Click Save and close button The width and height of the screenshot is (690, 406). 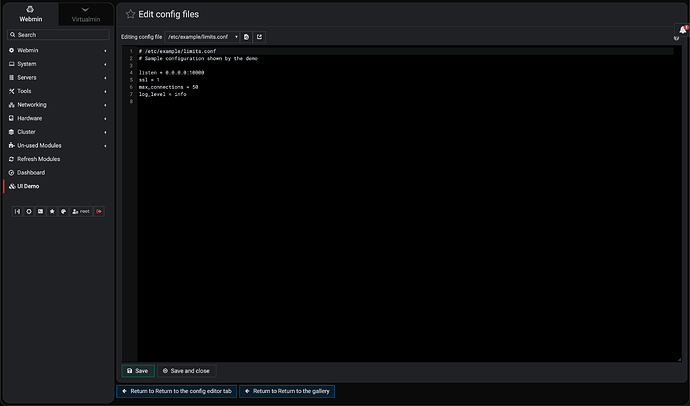[186, 371]
